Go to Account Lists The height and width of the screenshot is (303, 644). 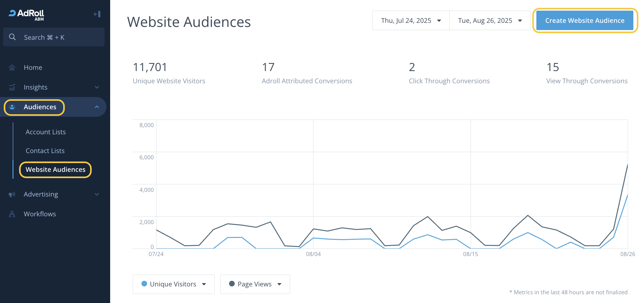(46, 132)
